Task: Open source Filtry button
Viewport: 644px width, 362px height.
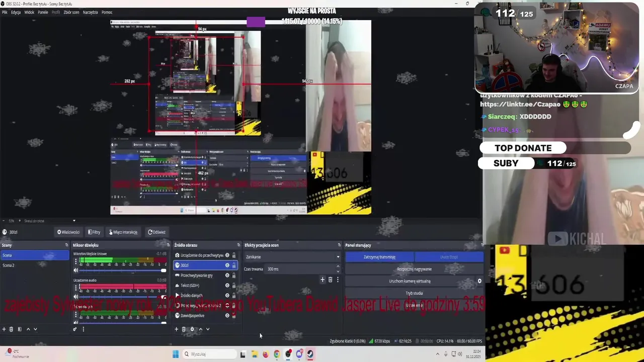Action: [x=94, y=232]
